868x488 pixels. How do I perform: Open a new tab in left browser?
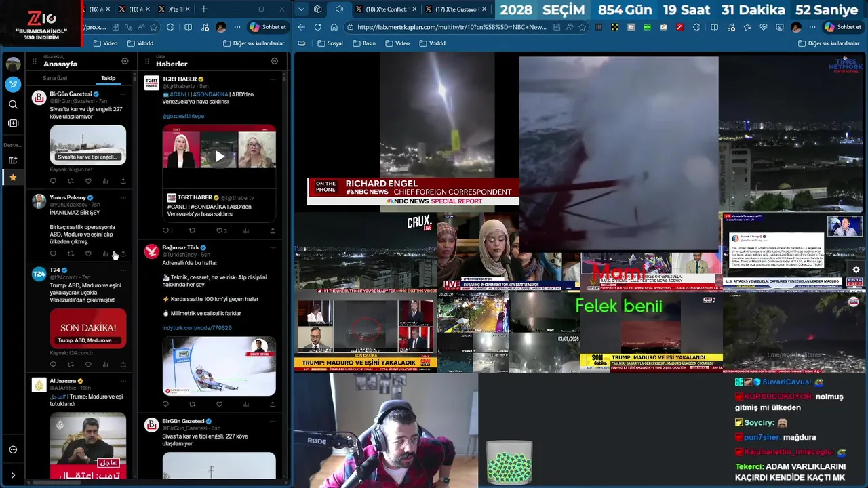[x=203, y=9]
